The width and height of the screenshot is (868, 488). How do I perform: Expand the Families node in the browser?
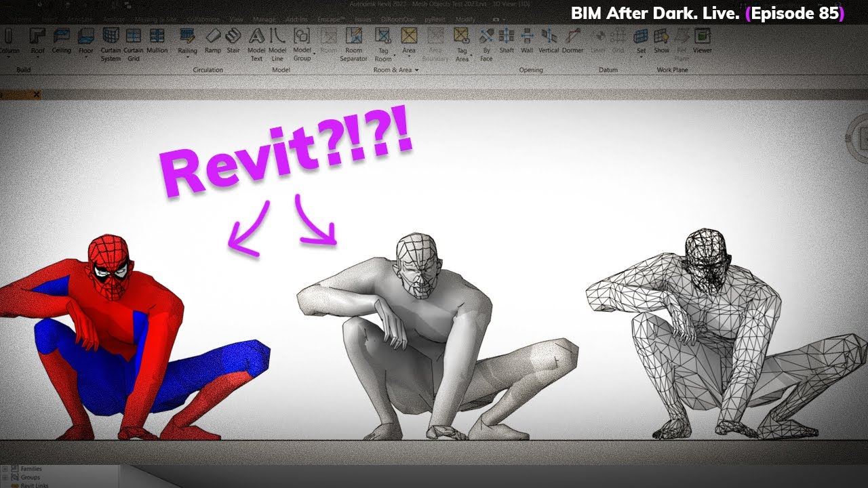pos(5,469)
